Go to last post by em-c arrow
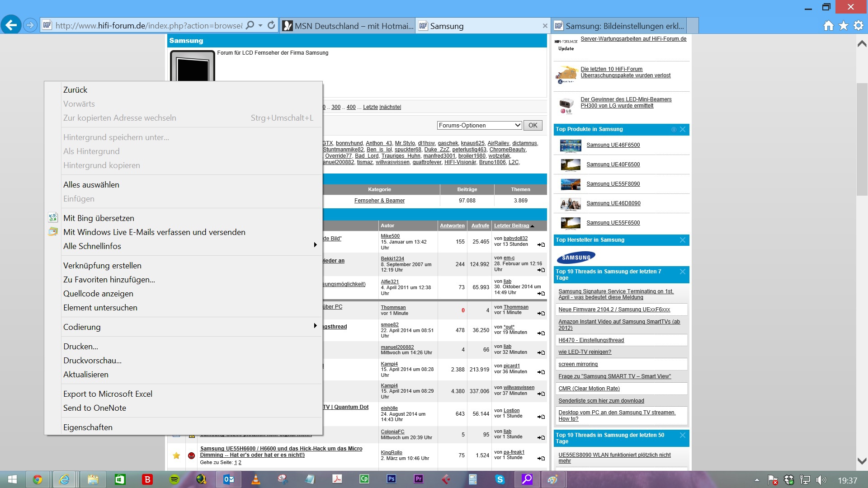The height and width of the screenshot is (488, 868). coord(541,270)
